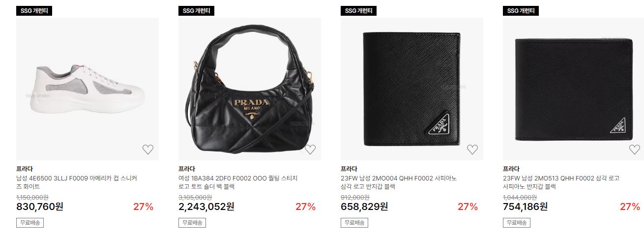
Task: Open product title 여성 1BA384 퀼팅 스티치 숄더 백
Action: coord(238,182)
